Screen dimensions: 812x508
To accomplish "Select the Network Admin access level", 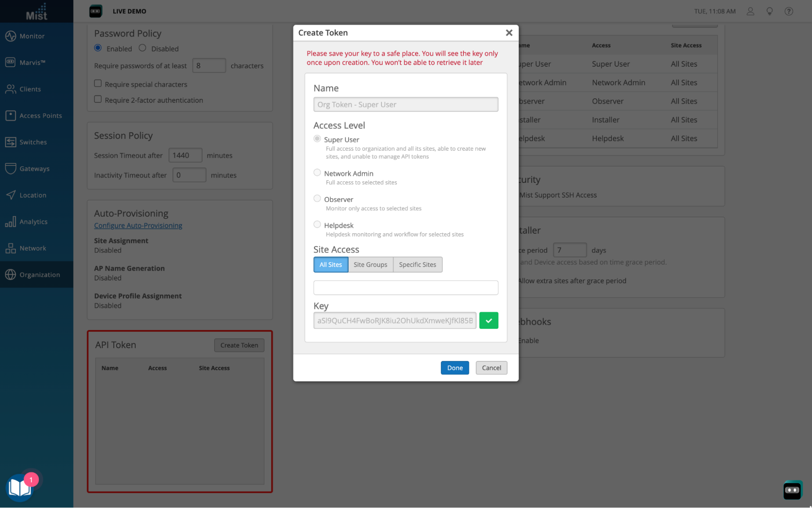I will [317, 173].
